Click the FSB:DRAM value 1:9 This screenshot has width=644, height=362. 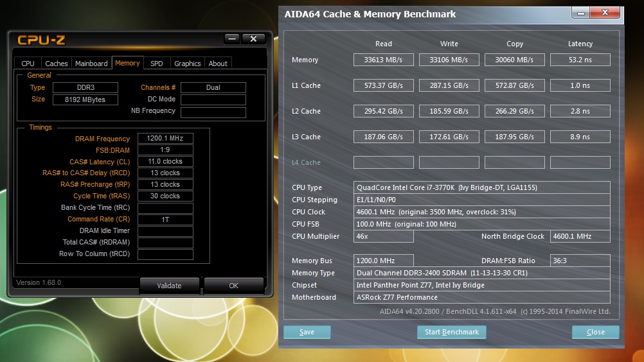coord(165,150)
